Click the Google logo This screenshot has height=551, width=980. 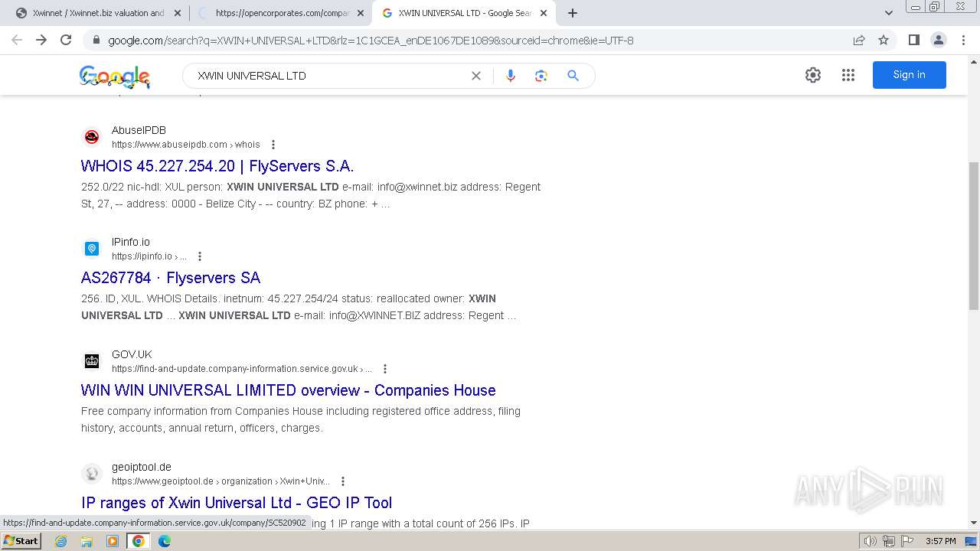[115, 77]
